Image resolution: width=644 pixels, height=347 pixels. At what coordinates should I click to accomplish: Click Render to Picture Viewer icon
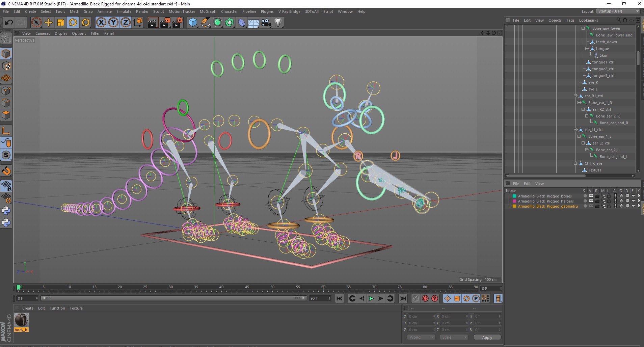pyautogui.click(x=165, y=23)
